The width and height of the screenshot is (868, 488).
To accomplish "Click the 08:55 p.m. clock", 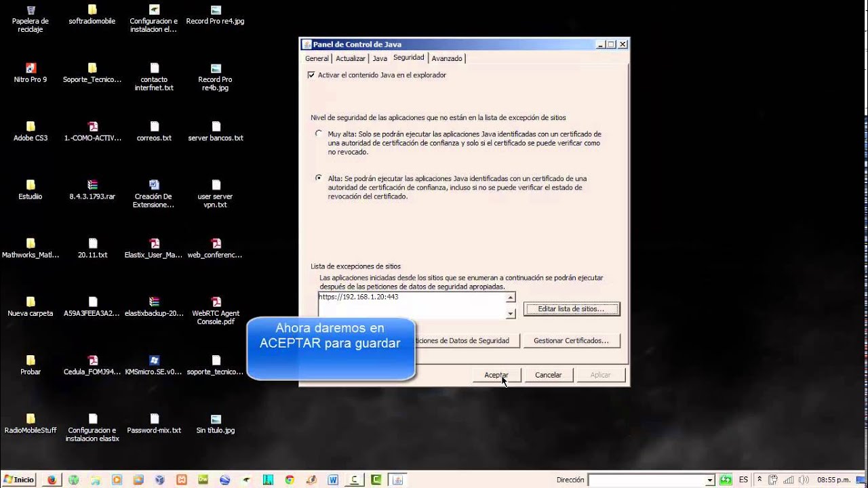I will [833, 479].
